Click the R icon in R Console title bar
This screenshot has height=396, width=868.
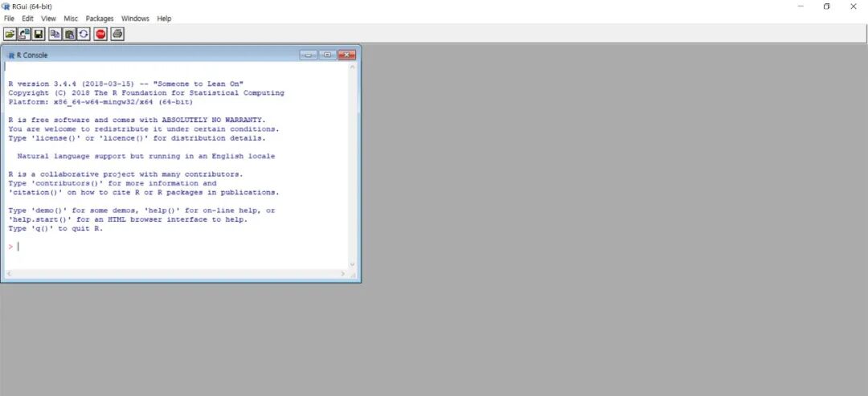(x=11, y=55)
